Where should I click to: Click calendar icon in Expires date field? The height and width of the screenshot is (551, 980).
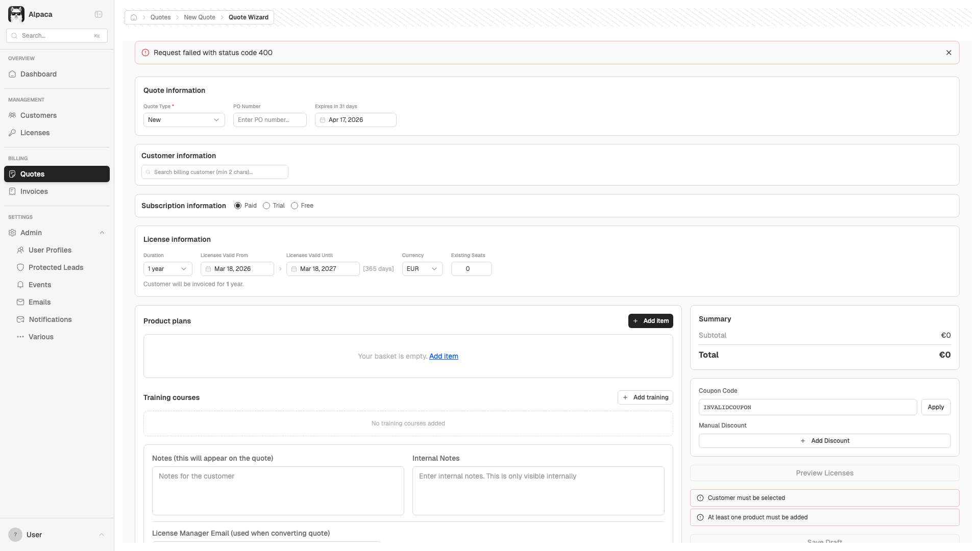coord(323,120)
